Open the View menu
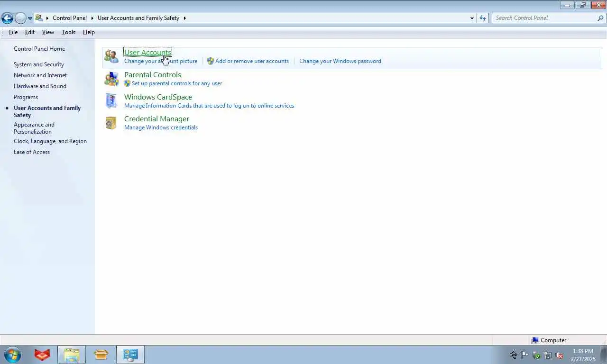The image size is (607, 364). pos(48,32)
